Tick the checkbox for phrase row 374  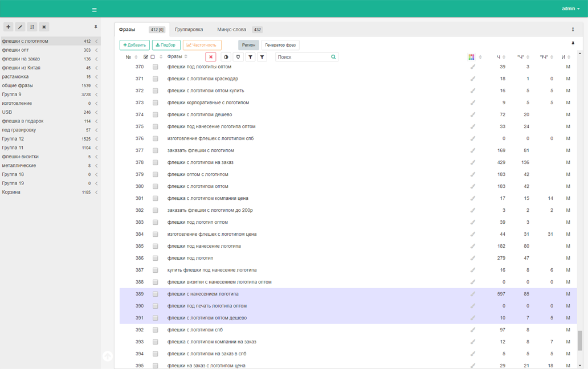click(x=155, y=114)
